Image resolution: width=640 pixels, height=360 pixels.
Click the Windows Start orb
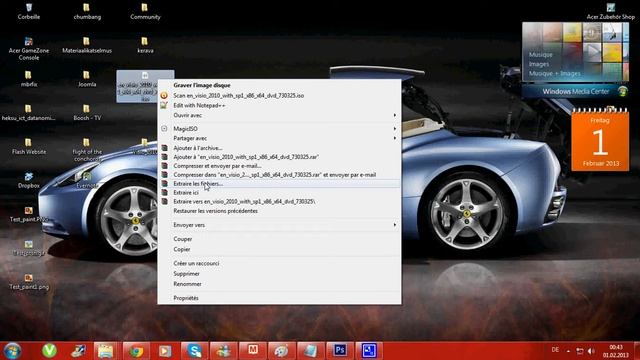12,351
